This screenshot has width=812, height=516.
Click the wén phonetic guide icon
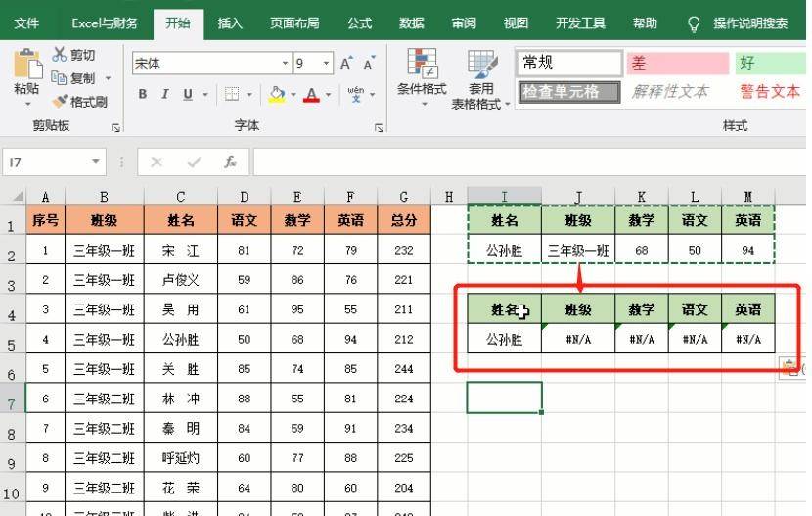coord(356,94)
